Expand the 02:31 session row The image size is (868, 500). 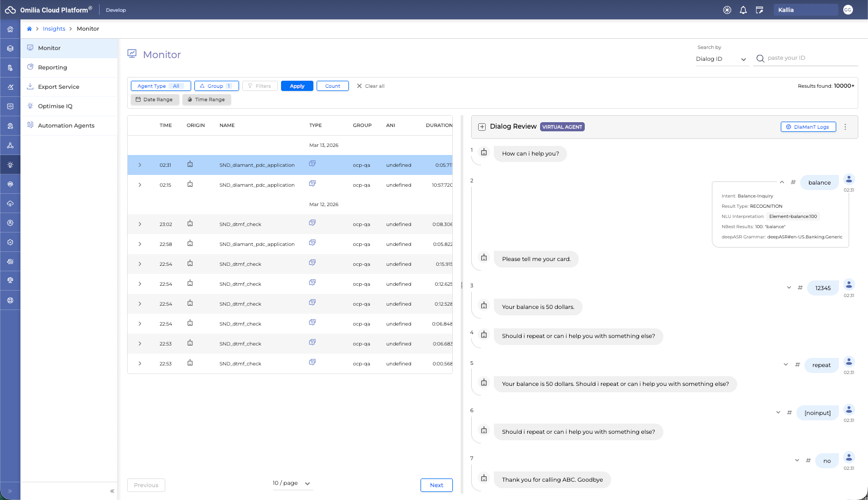coord(140,165)
